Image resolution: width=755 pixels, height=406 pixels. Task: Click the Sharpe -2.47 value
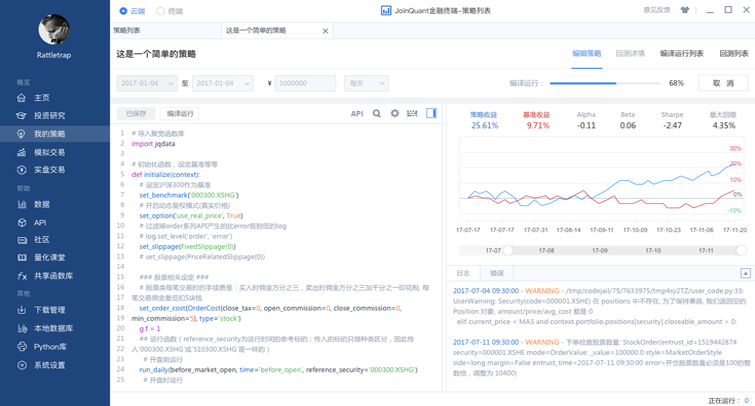pyautogui.click(x=672, y=126)
